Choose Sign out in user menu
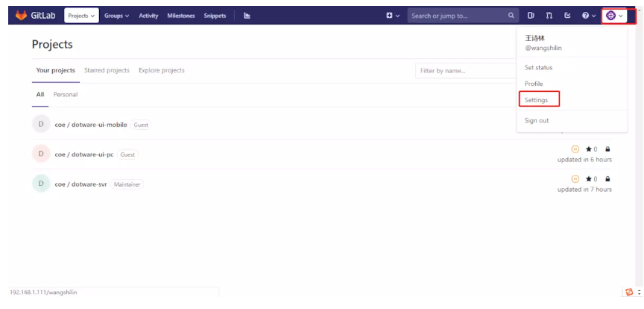 (537, 120)
